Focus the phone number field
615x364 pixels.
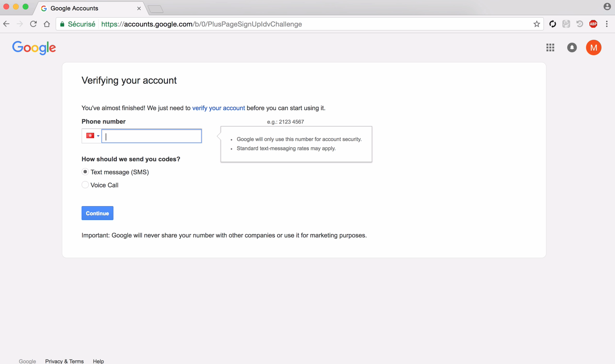tap(152, 136)
